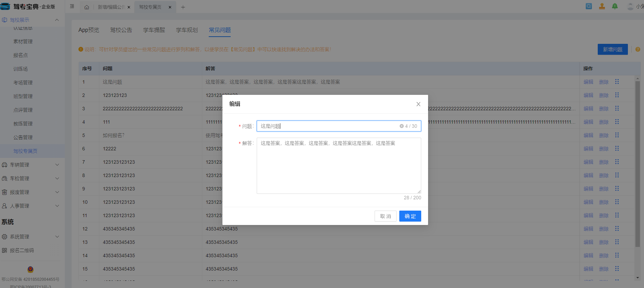Click the orange info icon before 说明
644x288 pixels.
[81, 49]
